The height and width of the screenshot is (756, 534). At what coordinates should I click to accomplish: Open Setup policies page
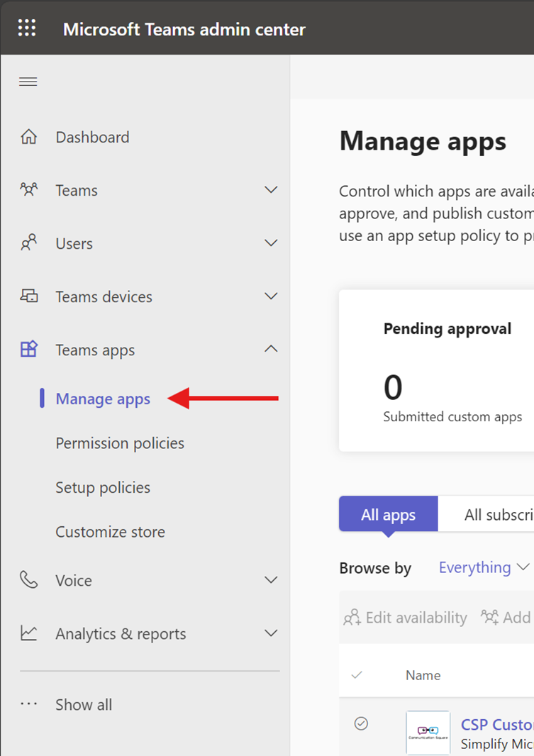[103, 487]
